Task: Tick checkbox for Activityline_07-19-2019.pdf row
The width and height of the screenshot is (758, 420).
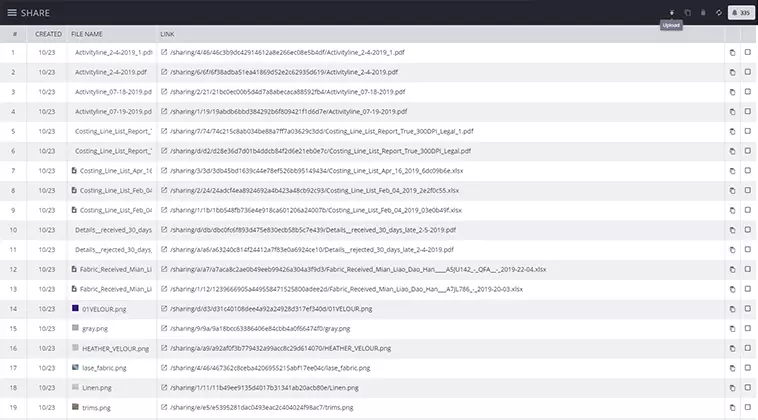Action: pos(748,111)
